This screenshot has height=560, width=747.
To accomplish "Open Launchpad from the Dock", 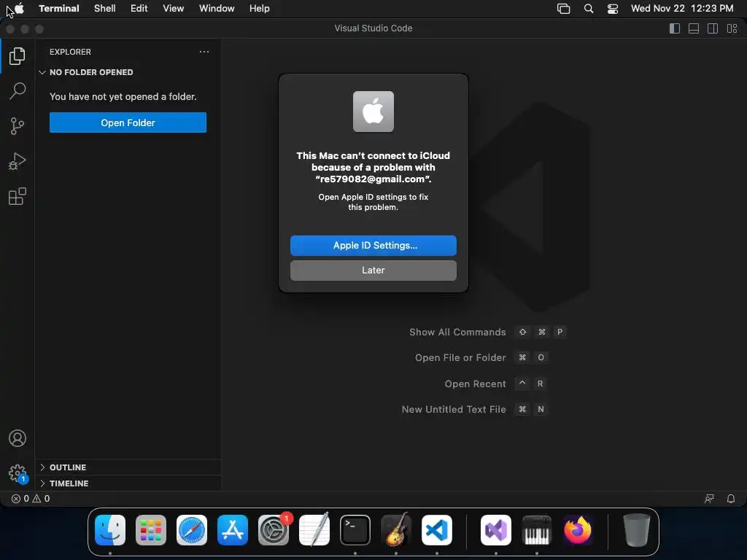I will click(x=151, y=530).
